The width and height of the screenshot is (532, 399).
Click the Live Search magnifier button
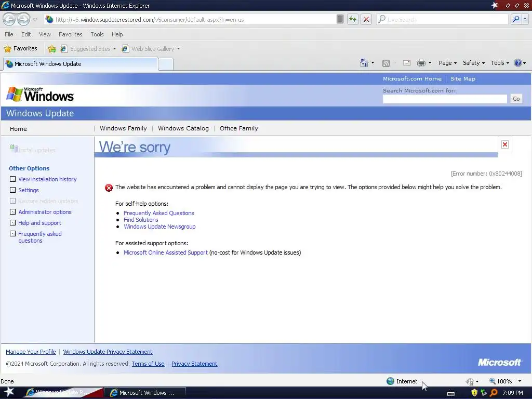point(516,19)
